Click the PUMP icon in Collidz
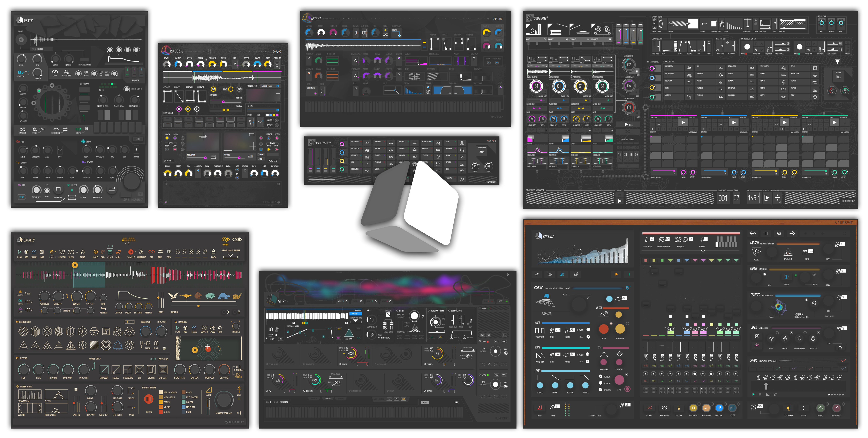This screenshot has width=868, height=438. (x=539, y=408)
